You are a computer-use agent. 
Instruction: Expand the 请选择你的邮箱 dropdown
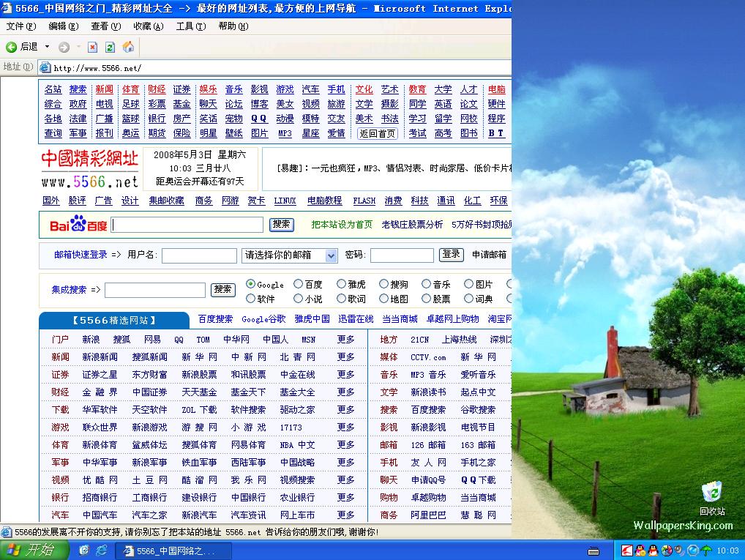331,255
